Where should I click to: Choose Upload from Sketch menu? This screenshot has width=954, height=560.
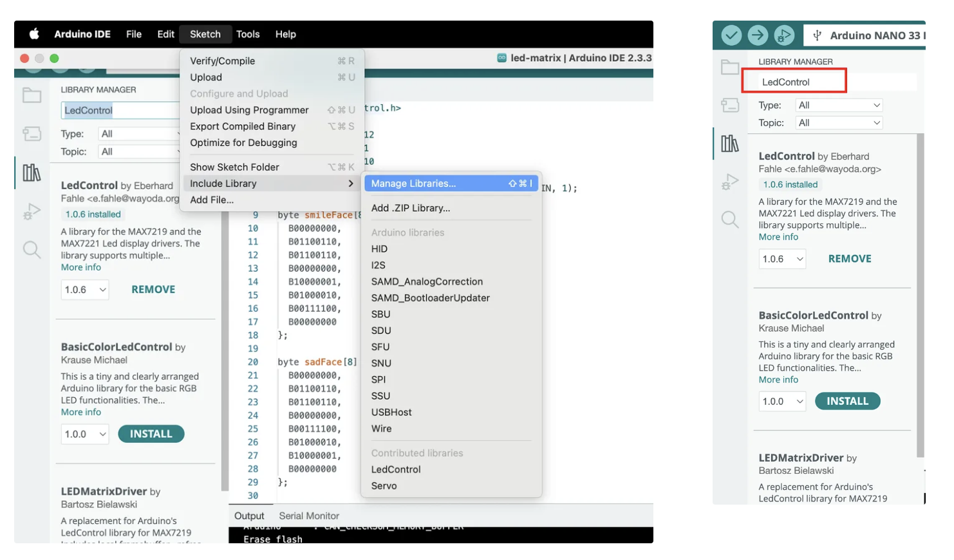272,77
